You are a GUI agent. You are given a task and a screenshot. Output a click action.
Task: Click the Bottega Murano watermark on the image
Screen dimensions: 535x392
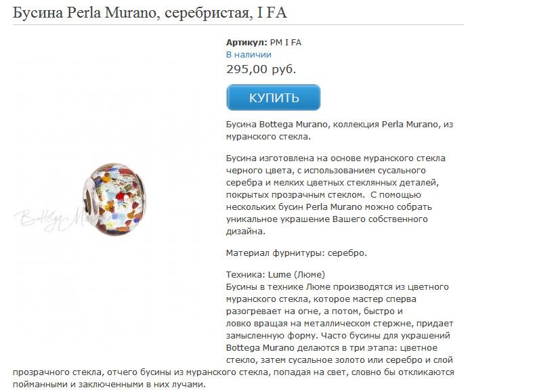pos(51,219)
